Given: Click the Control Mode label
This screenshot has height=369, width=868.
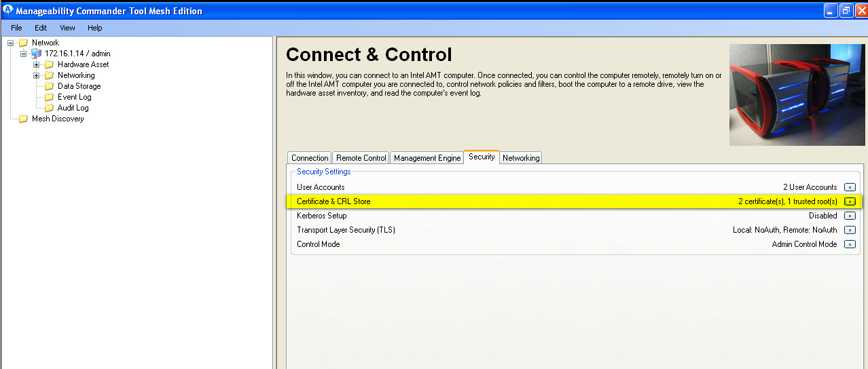Looking at the screenshot, I should tap(318, 244).
